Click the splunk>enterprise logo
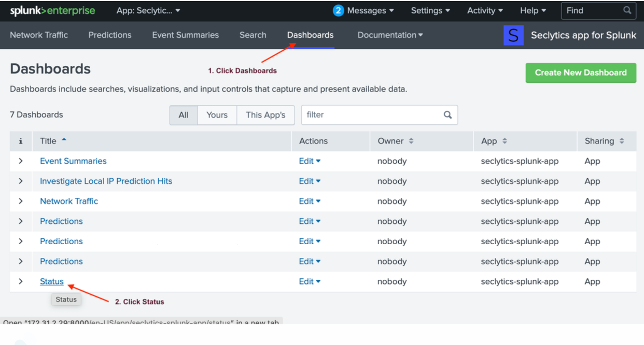644x345 pixels. [x=51, y=11]
